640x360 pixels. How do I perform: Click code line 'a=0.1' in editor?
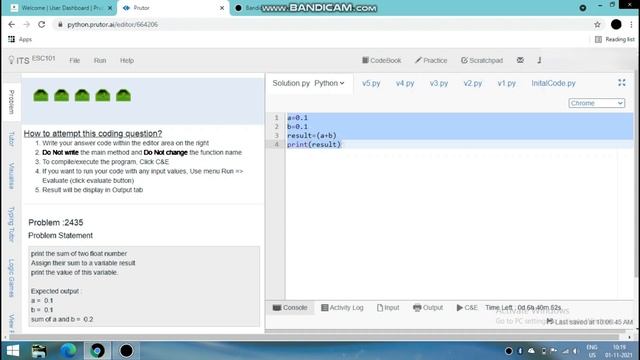pyautogui.click(x=298, y=118)
